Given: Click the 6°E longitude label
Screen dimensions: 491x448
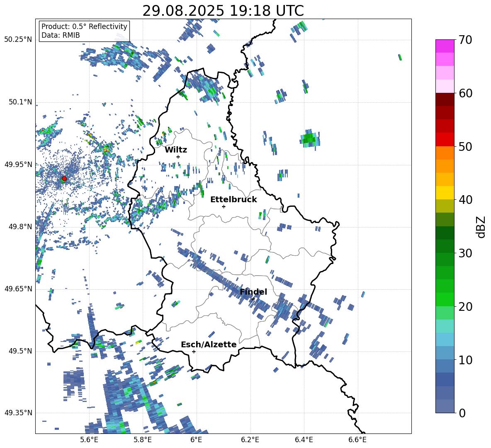Looking at the screenshot, I should pyautogui.click(x=196, y=440).
